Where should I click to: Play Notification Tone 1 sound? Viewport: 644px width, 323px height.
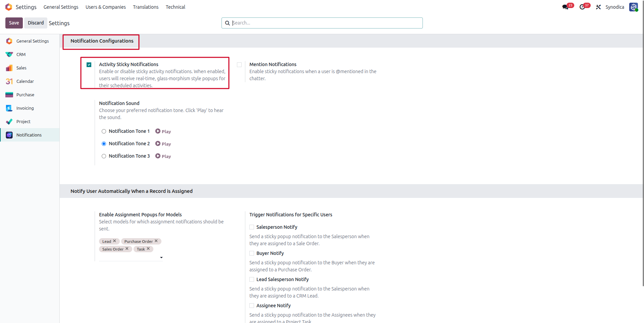point(163,131)
